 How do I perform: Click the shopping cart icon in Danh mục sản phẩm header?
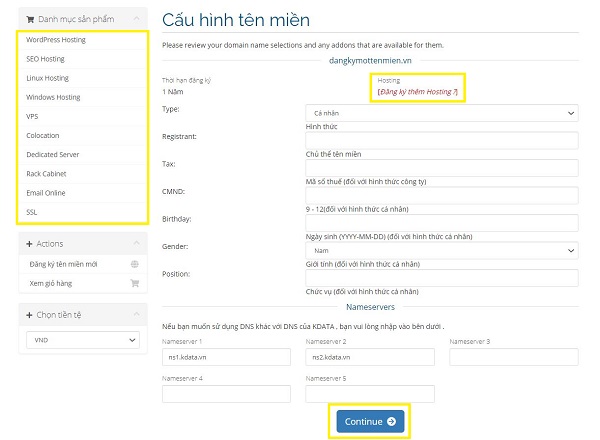tap(30, 18)
